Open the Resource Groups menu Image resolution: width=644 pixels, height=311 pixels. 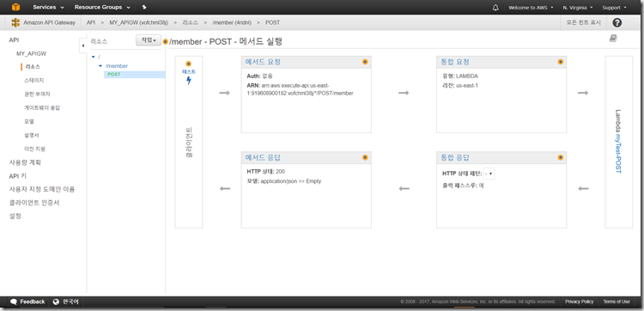click(x=102, y=8)
